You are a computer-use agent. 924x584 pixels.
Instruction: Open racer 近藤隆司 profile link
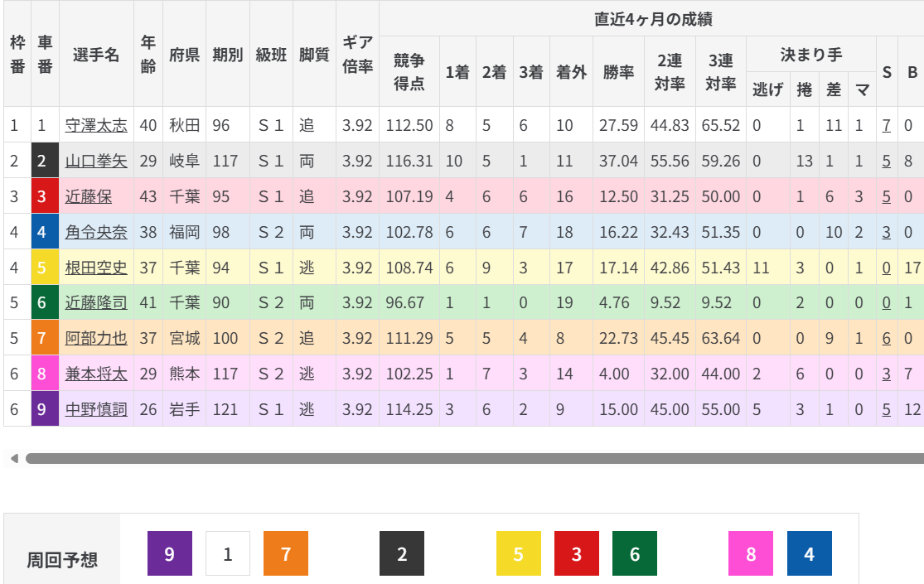pos(96,303)
